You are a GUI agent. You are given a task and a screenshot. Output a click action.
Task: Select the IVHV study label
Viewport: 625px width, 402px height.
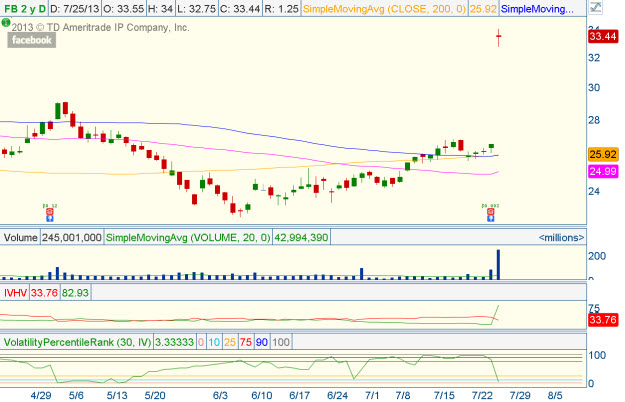16,292
